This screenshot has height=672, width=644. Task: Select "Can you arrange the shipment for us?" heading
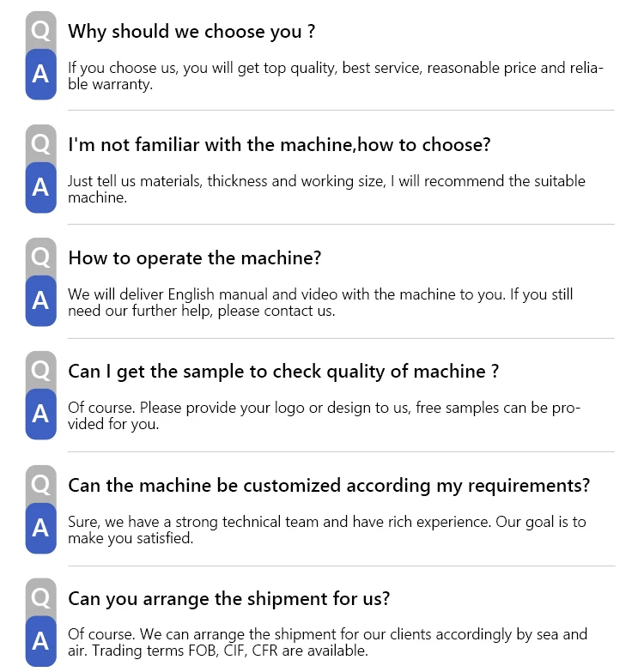[229, 599]
